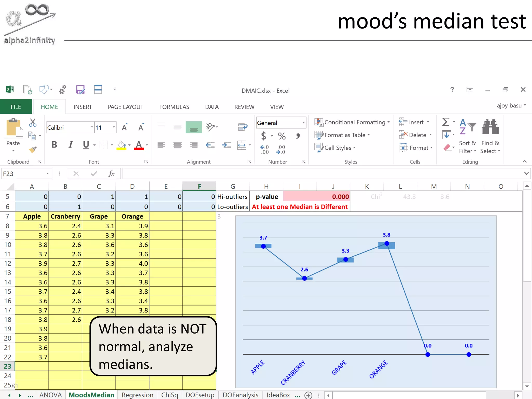Click Merge & Center icon

coord(242,145)
